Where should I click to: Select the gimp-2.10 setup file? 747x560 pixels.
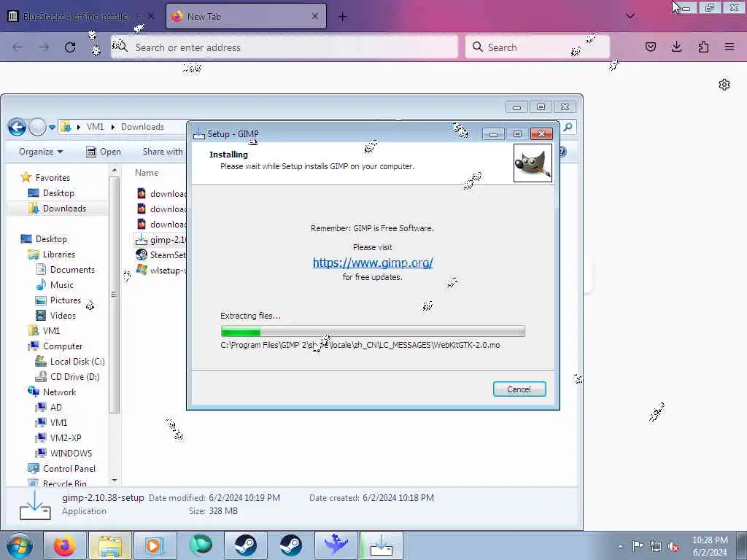161,239
